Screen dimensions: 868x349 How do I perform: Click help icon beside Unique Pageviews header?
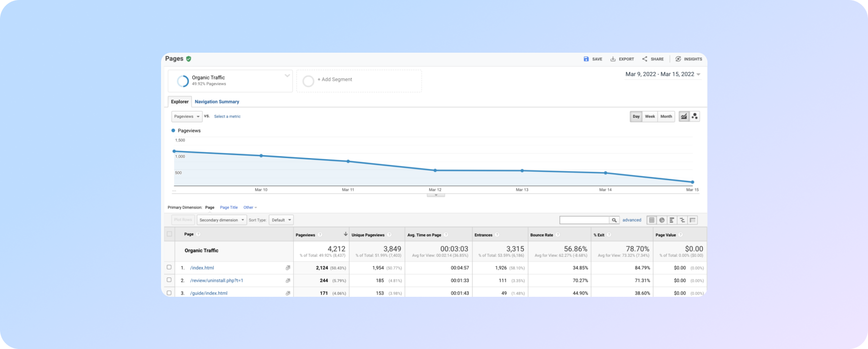point(389,235)
